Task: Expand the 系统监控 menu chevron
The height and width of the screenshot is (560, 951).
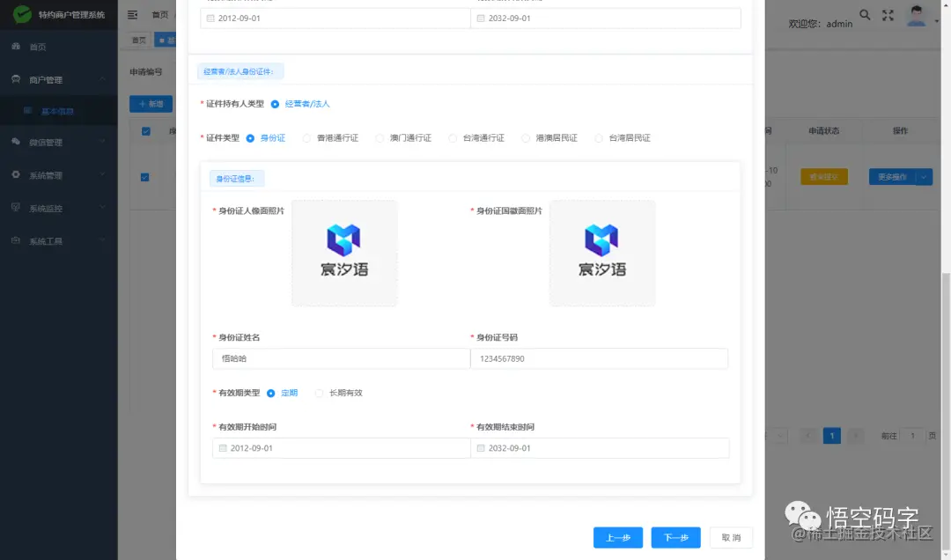Action: pos(102,207)
